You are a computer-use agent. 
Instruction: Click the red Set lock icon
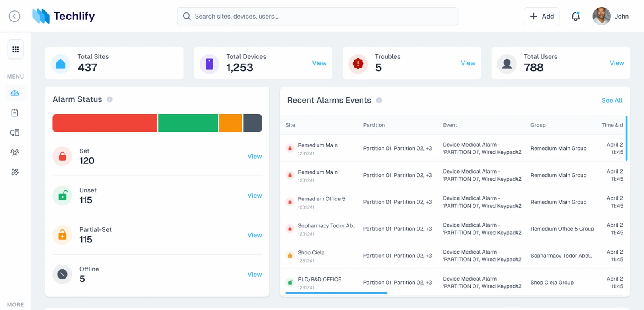(62, 156)
